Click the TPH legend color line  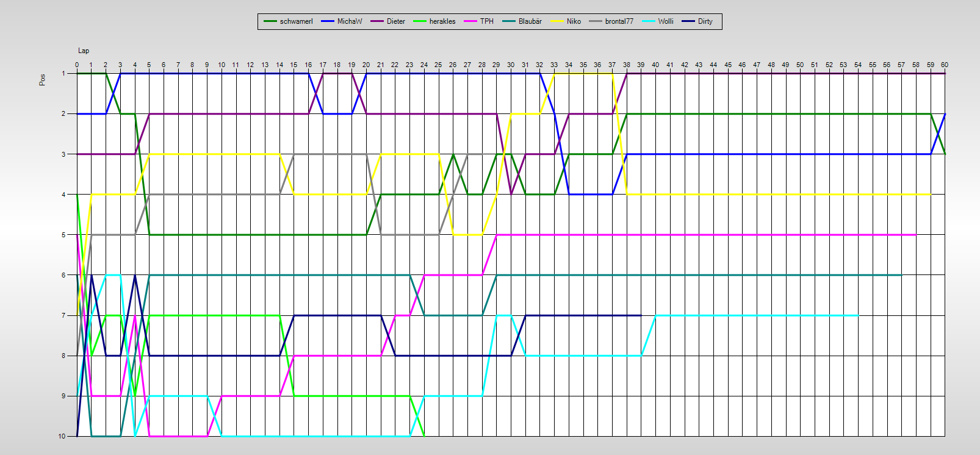tap(470, 21)
